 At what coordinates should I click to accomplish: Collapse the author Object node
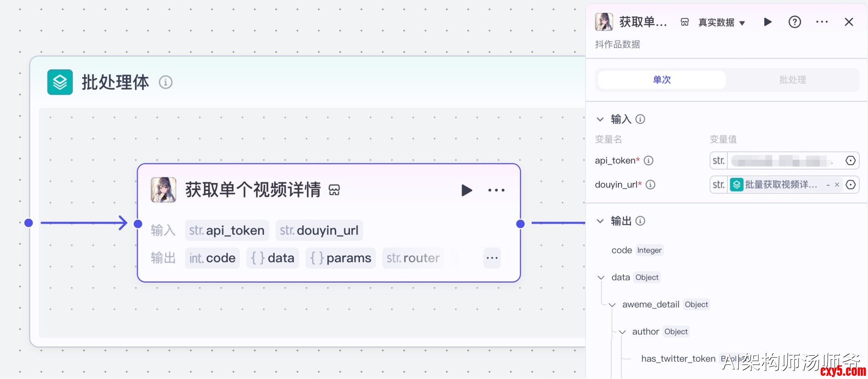point(622,332)
